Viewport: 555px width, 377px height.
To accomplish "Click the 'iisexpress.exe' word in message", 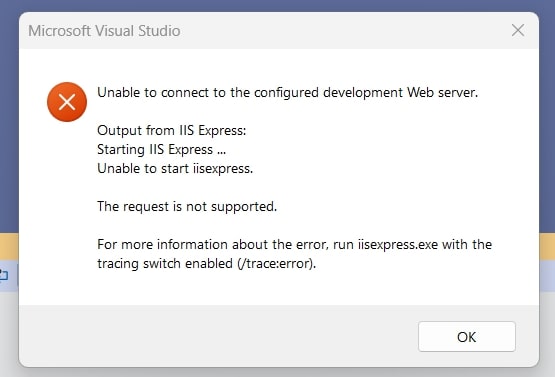I will coord(398,244).
